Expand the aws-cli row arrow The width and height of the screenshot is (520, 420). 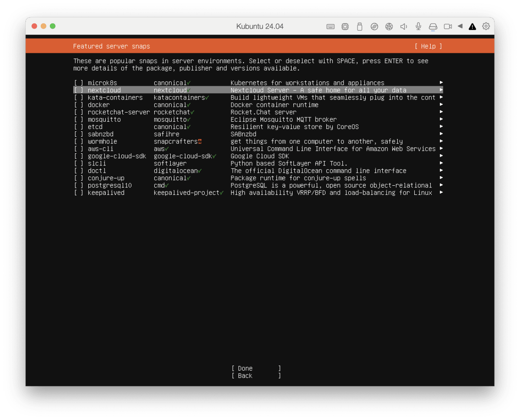[x=441, y=149]
